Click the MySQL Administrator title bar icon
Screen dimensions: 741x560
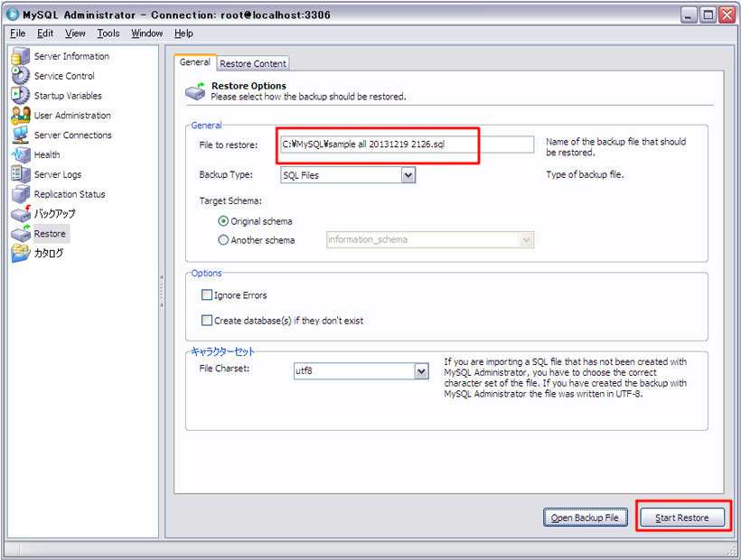point(13,14)
